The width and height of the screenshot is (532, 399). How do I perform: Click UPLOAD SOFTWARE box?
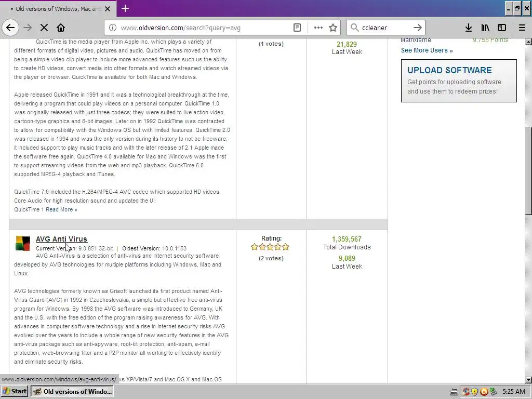(459, 81)
